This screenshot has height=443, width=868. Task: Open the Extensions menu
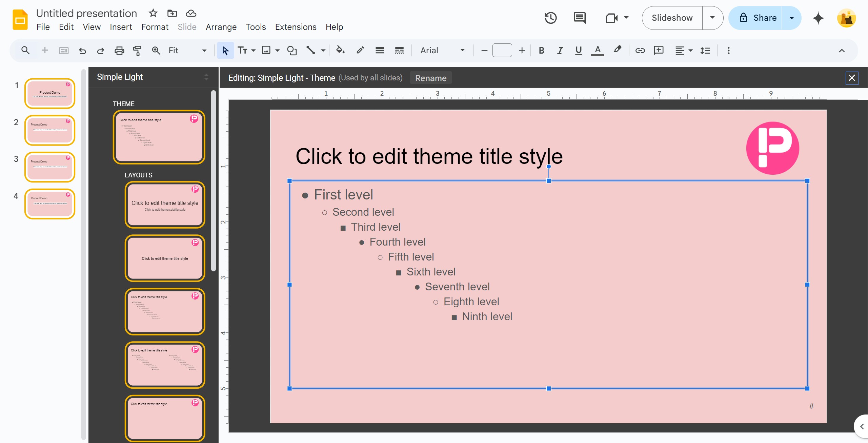coord(296,27)
